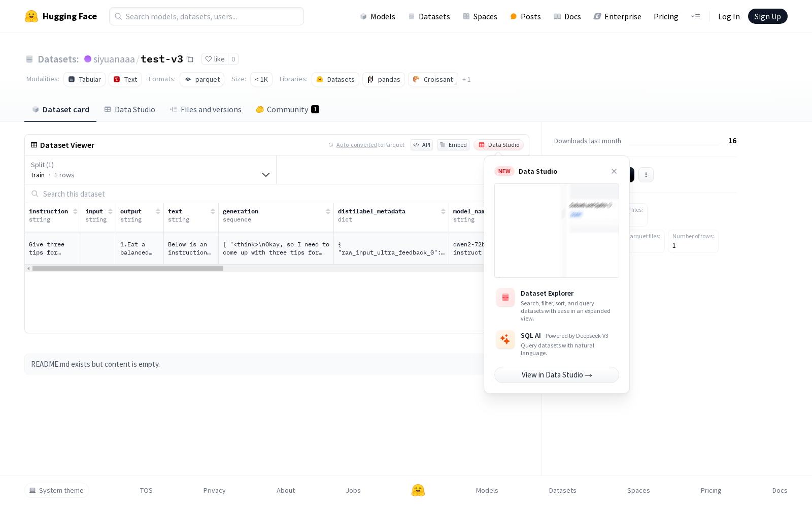Click the 'Give three tips for…' cell
The image size is (812, 508).
[x=53, y=248]
